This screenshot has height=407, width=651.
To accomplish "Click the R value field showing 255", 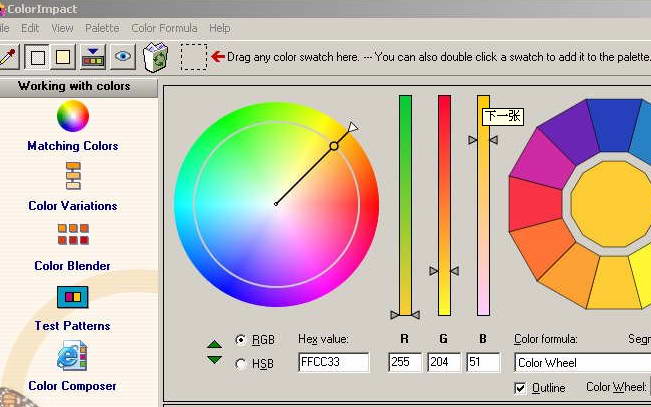I will [405, 362].
